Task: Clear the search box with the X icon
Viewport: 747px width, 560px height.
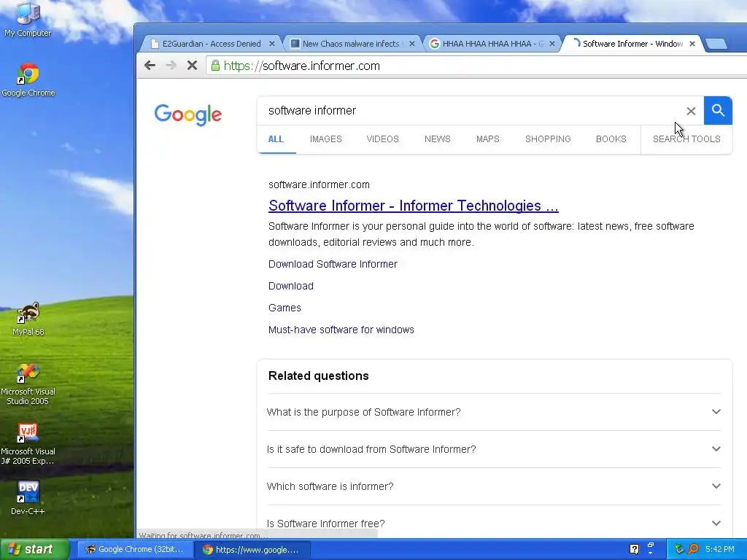Action: [x=691, y=111]
